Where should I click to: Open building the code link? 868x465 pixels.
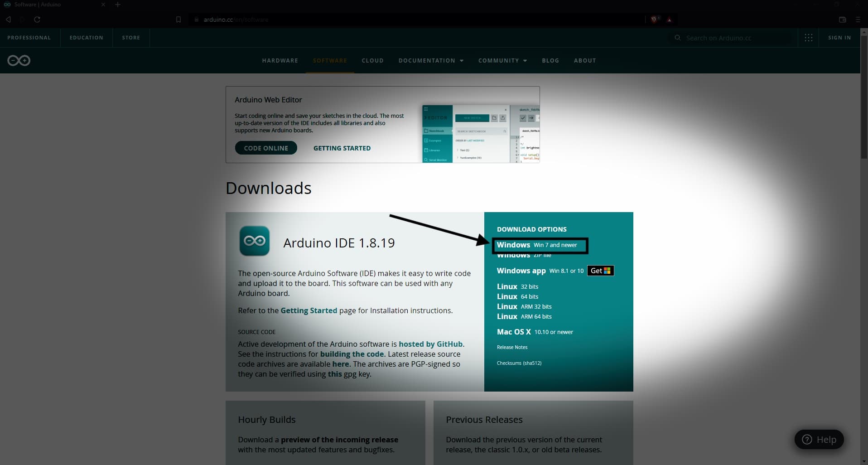pos(352,354)
